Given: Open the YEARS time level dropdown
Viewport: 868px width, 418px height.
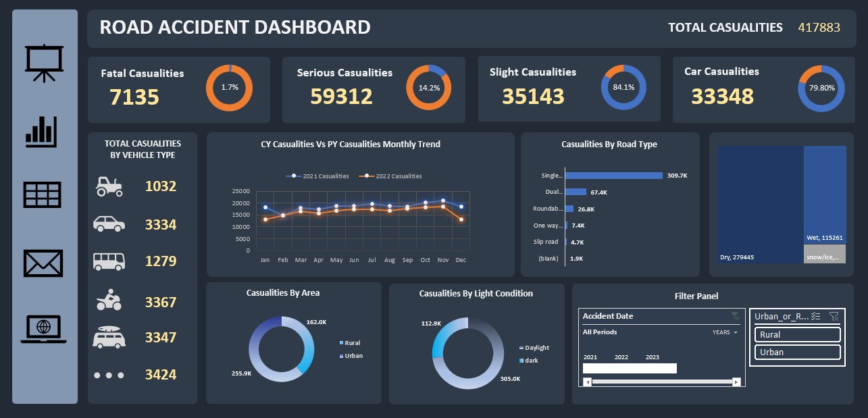Looking at the screenshot, I should [x=725, y=332].
